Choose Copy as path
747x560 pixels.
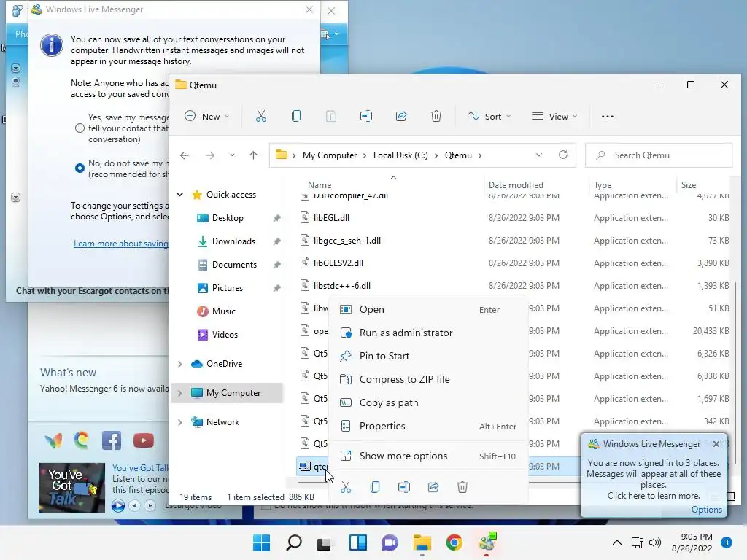click(428, 402)
